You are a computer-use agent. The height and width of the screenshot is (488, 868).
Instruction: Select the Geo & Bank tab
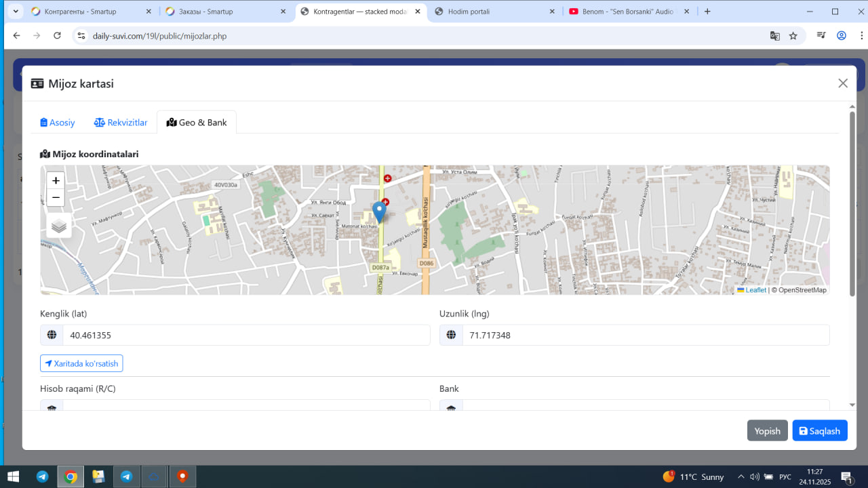pos(197,123)
